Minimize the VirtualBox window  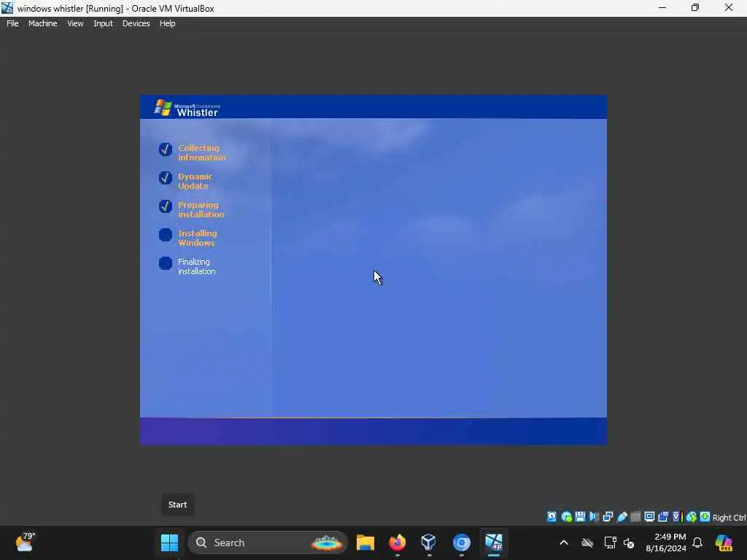662,7
